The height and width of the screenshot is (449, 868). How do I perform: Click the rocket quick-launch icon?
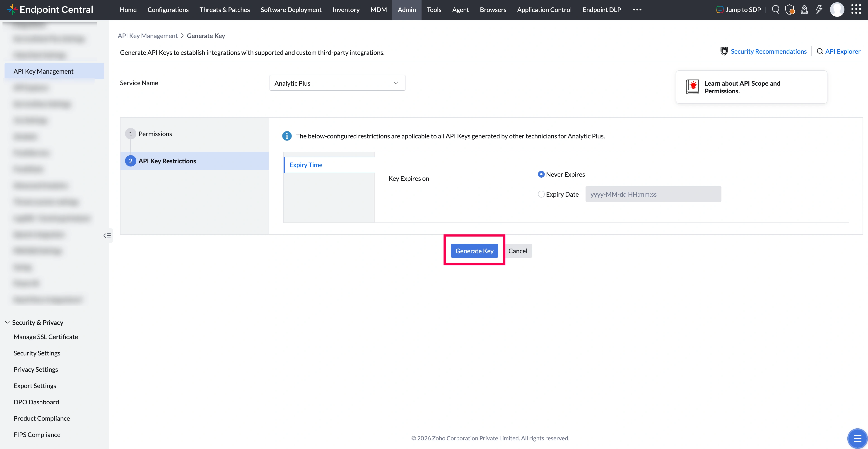(804, 10)
